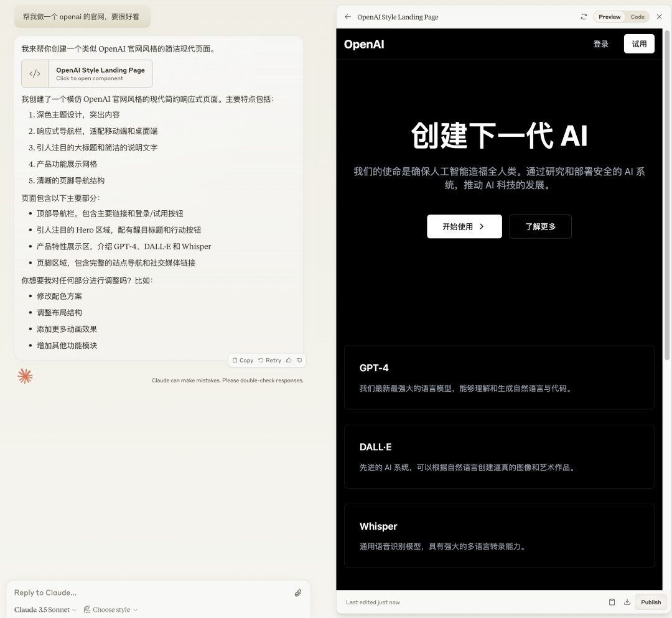Copy the artifact code using clipboard icon
This screenshot has height=618, width=672.
pos(612,602)
